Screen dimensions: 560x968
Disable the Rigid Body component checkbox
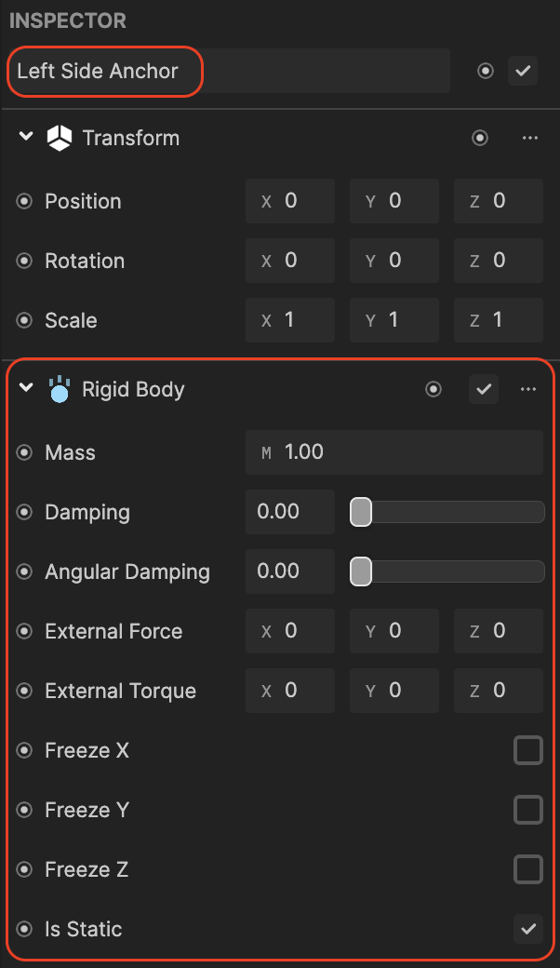point(484,389)
